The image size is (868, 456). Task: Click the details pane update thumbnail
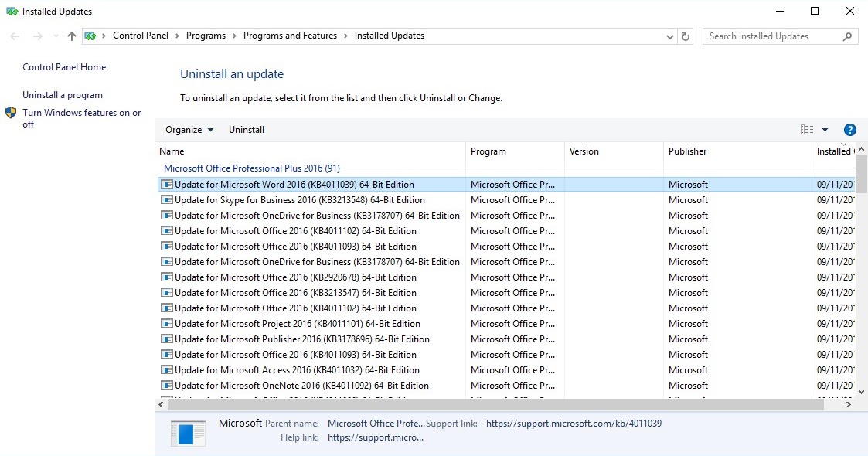[x=188, y=434]
